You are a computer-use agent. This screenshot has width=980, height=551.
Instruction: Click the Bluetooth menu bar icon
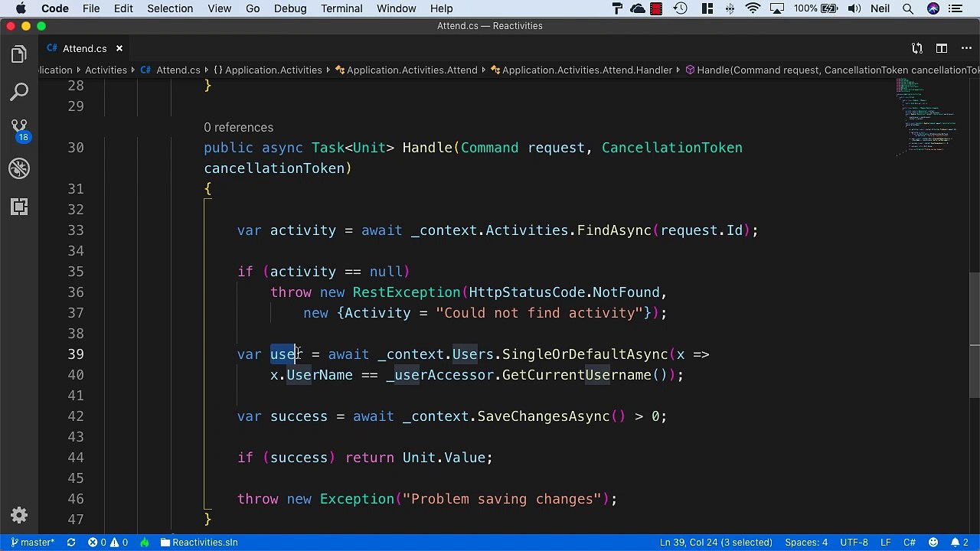[730, 8]
